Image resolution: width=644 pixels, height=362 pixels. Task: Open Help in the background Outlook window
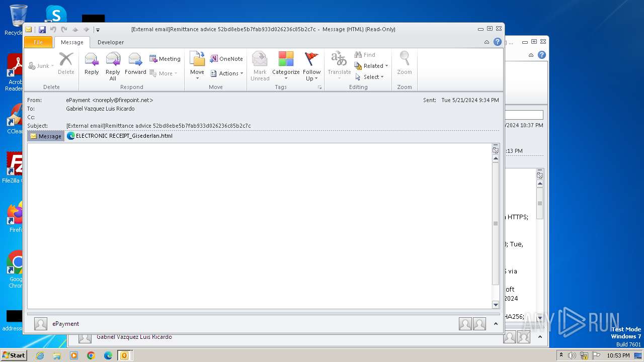pos(542,55)
